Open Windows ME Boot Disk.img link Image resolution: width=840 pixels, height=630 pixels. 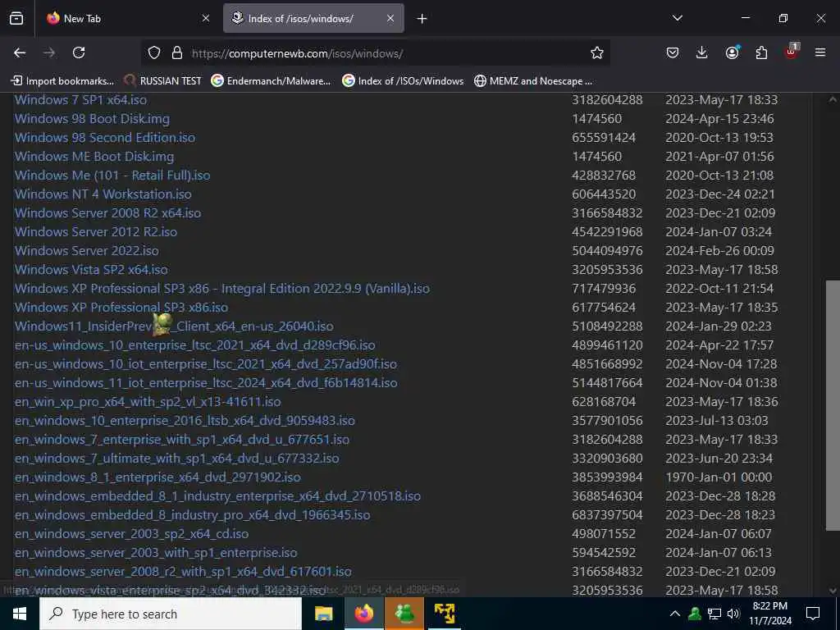coord(94,157)
